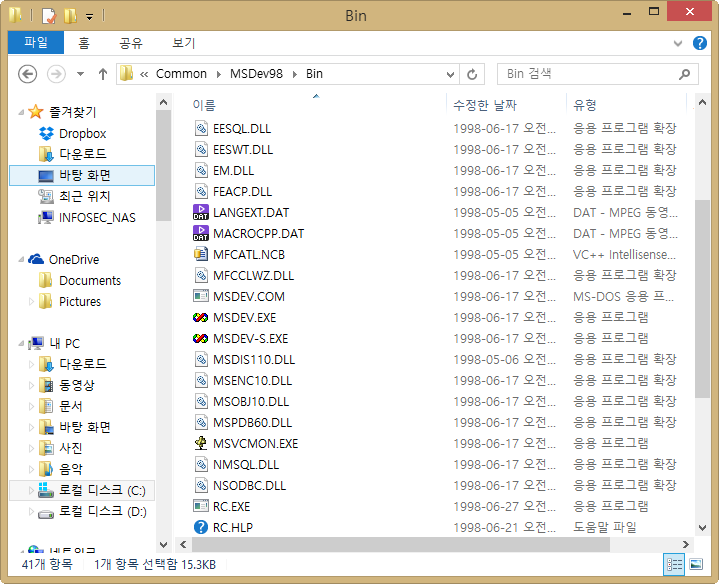
Task: Switch to details view layout
Action: click(x=674, y=564)
